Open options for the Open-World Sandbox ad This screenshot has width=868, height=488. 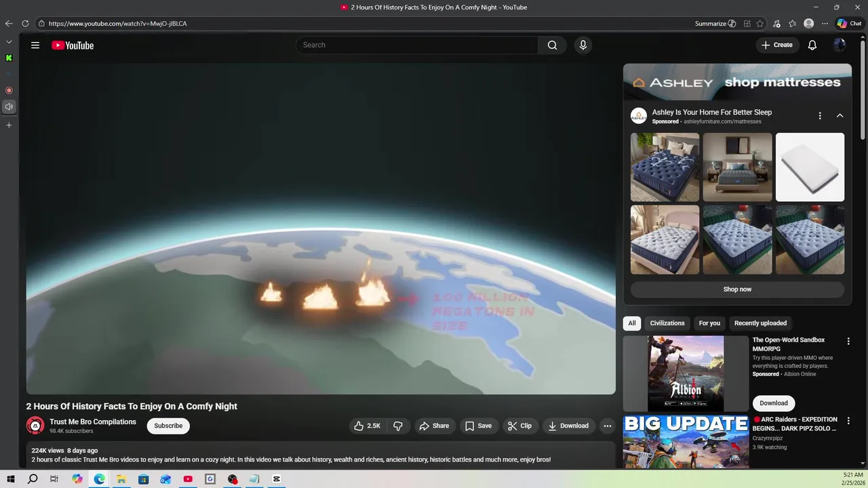[848, 341]
